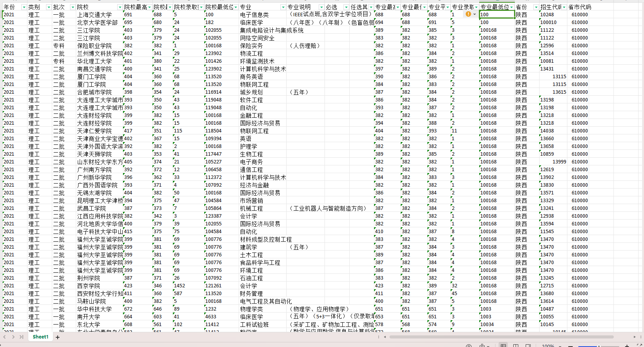Screen dimensions: 644x347
Task: Go to the next sheet tab arrow
Action: click(x=13, y=337)
